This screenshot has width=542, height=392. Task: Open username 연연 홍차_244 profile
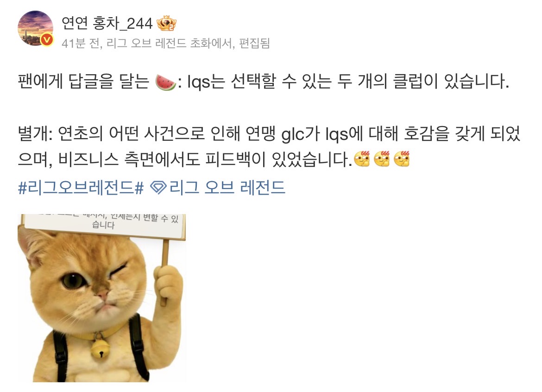coord(107,24)
